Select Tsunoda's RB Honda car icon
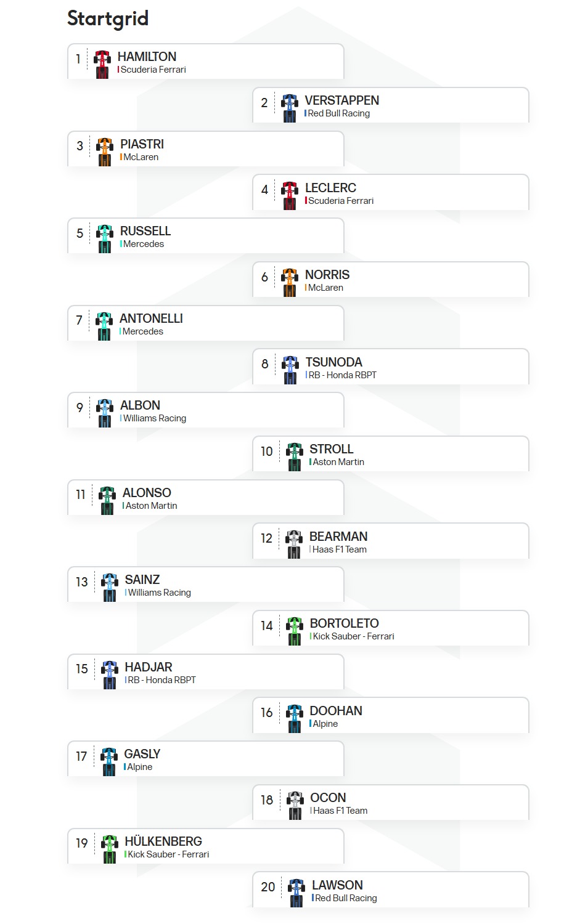The height and width of the screenshot is (924, 564). (x=290, y=370)
